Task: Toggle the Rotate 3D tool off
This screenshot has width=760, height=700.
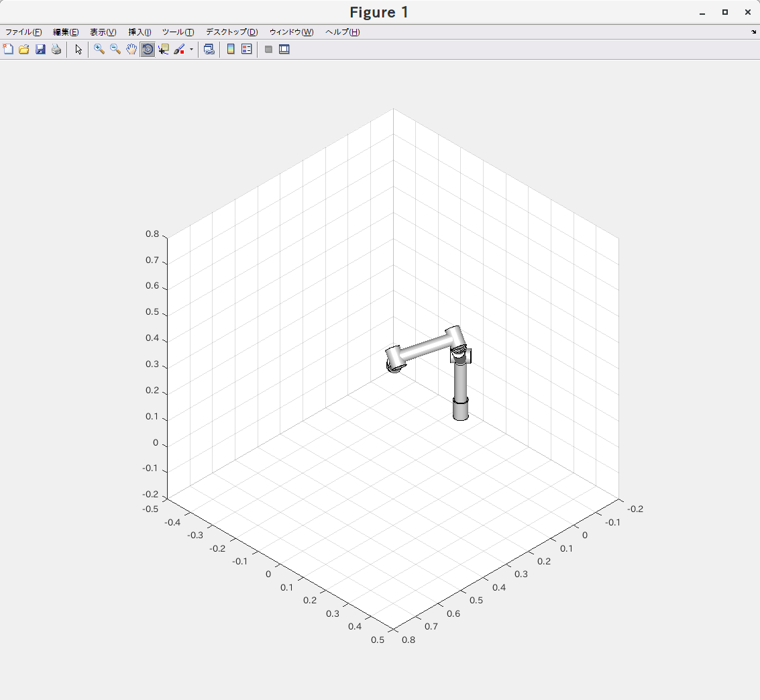Action: [148, 50]
